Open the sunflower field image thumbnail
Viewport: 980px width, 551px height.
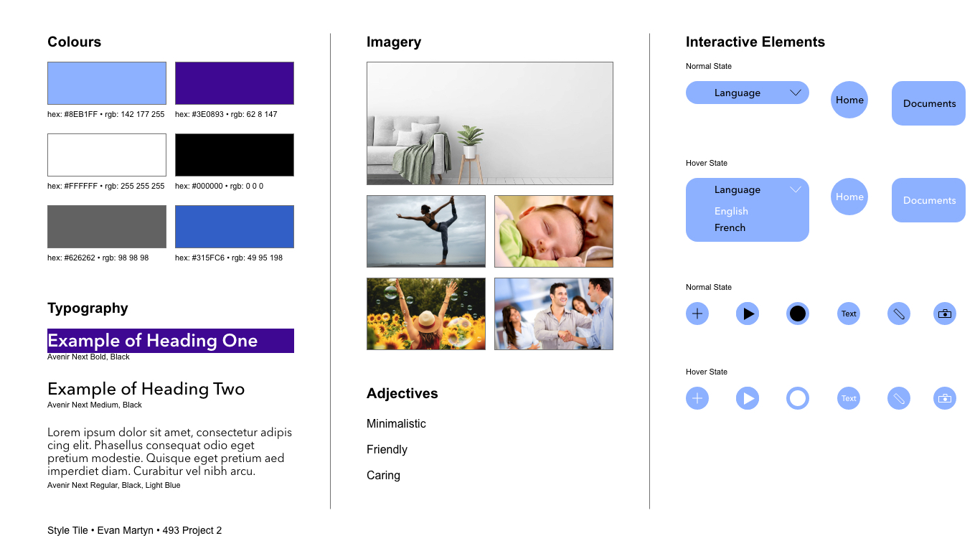[426, 314]
